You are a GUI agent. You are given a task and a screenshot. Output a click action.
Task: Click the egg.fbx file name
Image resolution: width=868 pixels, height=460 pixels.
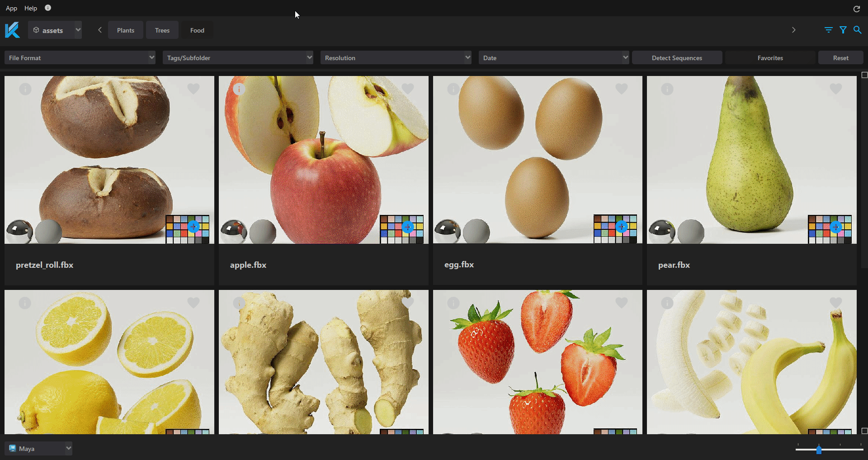pyautogui.click(x=459, y=265)
